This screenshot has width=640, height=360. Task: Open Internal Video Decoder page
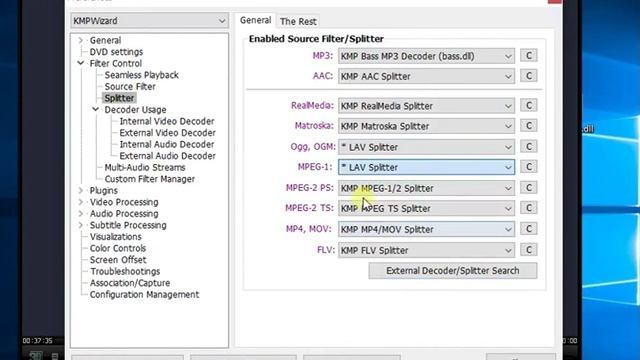click(x=167, y=121)
